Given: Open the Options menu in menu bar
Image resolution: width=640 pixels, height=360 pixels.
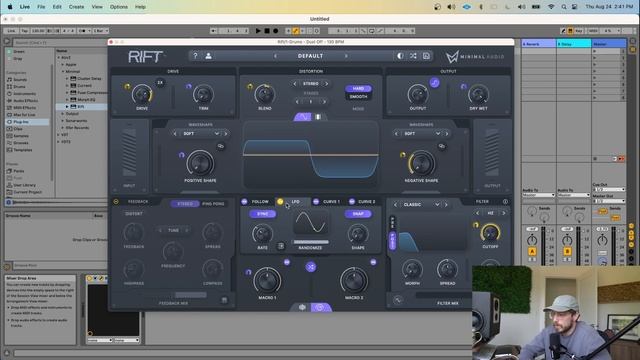Looking at the screenshot, I should [x=119, y=7].
